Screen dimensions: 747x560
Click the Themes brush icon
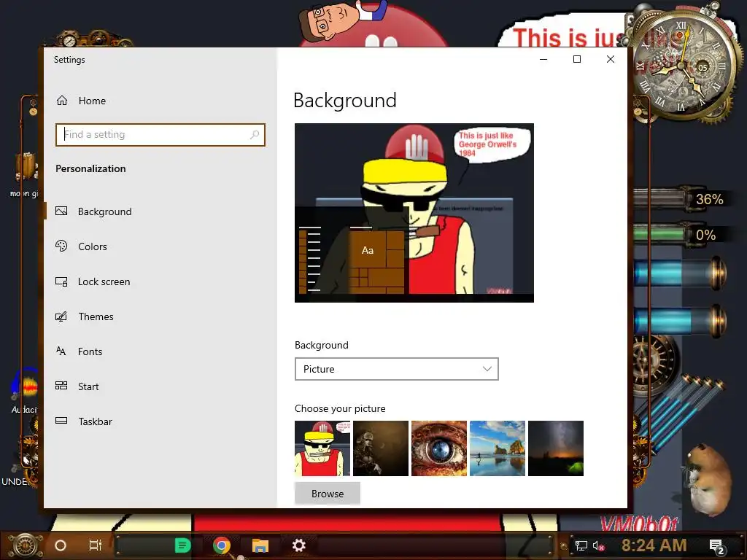pos(61,316)
